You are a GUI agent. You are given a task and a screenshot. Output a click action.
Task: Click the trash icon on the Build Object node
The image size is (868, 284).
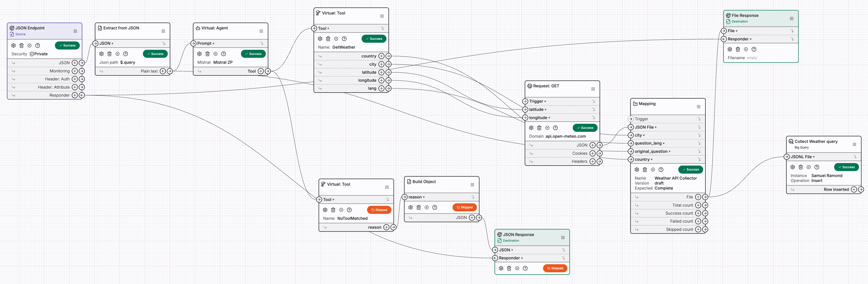point(418,207)
